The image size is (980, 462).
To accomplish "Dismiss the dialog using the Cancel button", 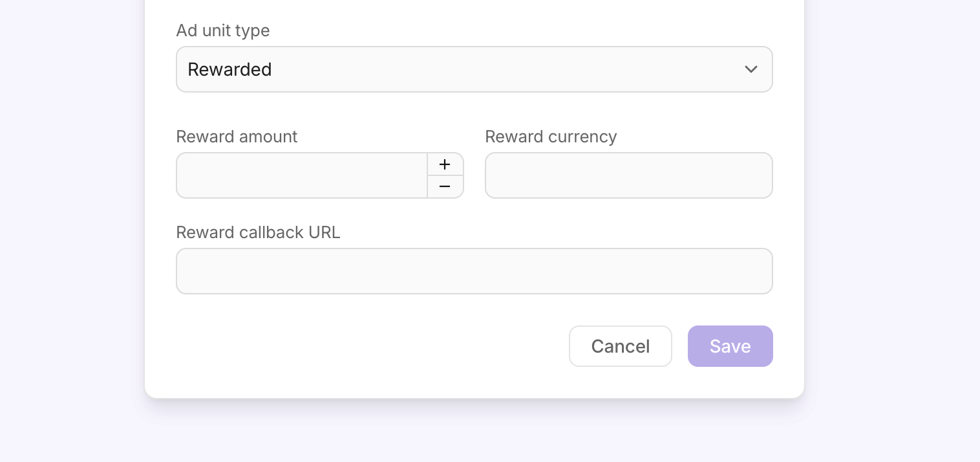I will tap(621, 346).
